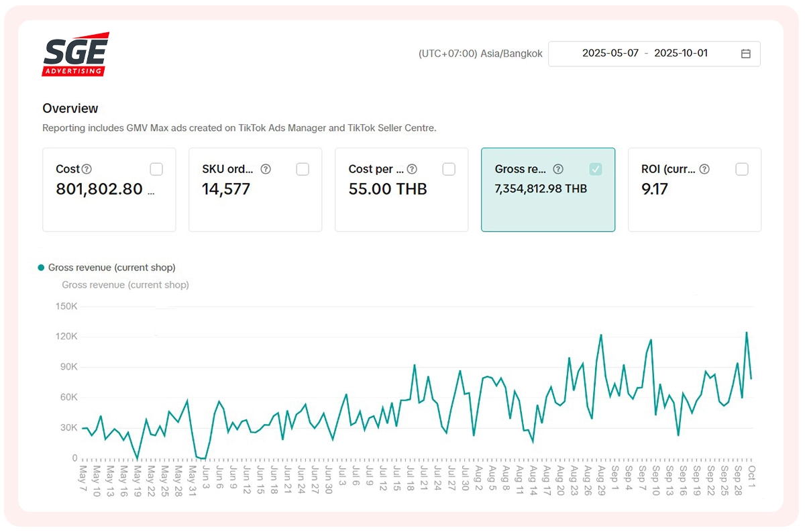Click the SGE Advertising logo
Viewport: 805px width, 532px height.
(76, 54)
